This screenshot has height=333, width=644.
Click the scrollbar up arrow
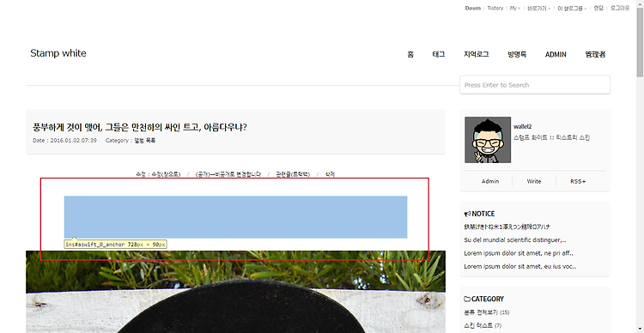(x=640, y=3)
